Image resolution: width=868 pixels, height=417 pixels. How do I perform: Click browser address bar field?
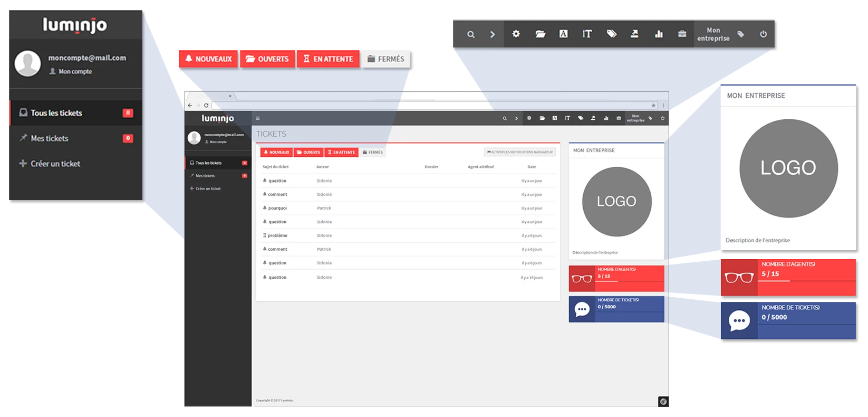point(435,106)
